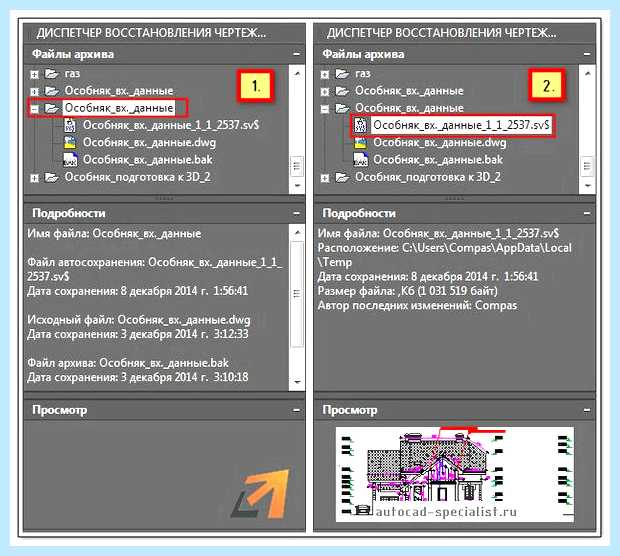The image size is (620, 556).
Task: Click 'Имя файла: Особняк_вх._данные' in the left details
Action: 114,233
